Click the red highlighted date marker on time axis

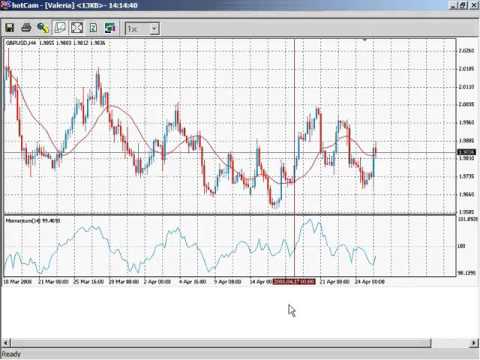(294, 282)
